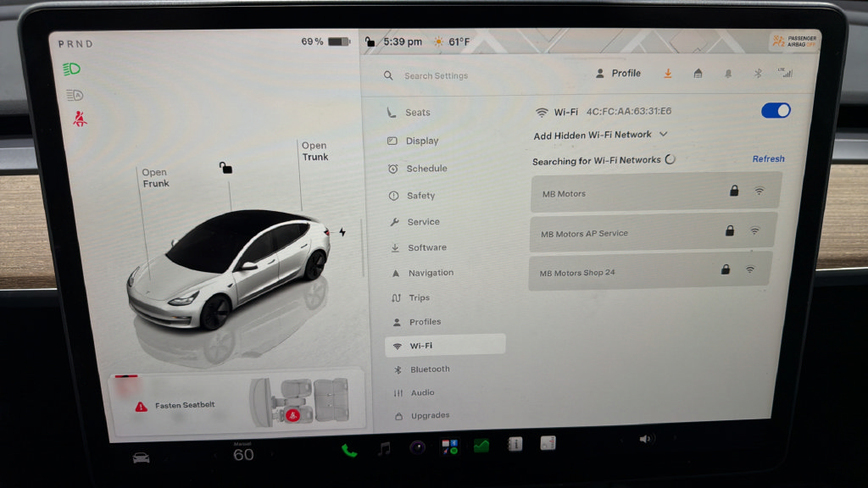The height and width of the screenshot is (488, 868).
Task: Go to the Upgrades section
Action: coord(422,415)
